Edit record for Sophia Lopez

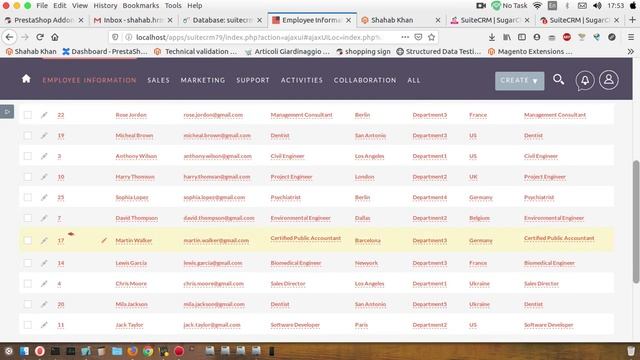(44, 198)
